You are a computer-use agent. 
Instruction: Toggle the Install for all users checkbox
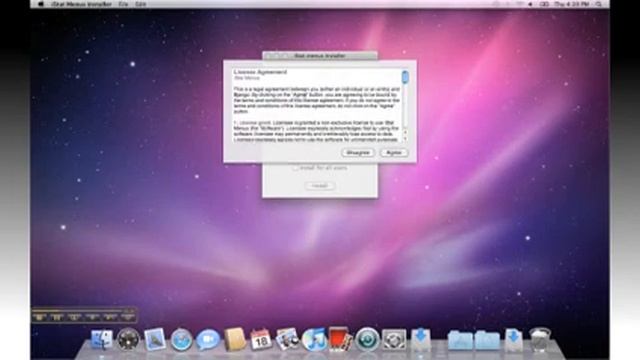click(x=295, y=168)
